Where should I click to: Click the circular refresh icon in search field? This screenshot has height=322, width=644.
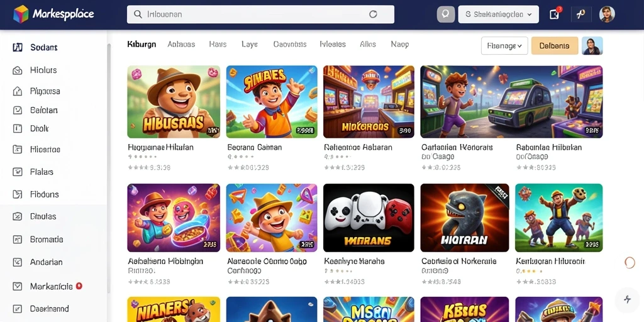(x=373, y=14)
